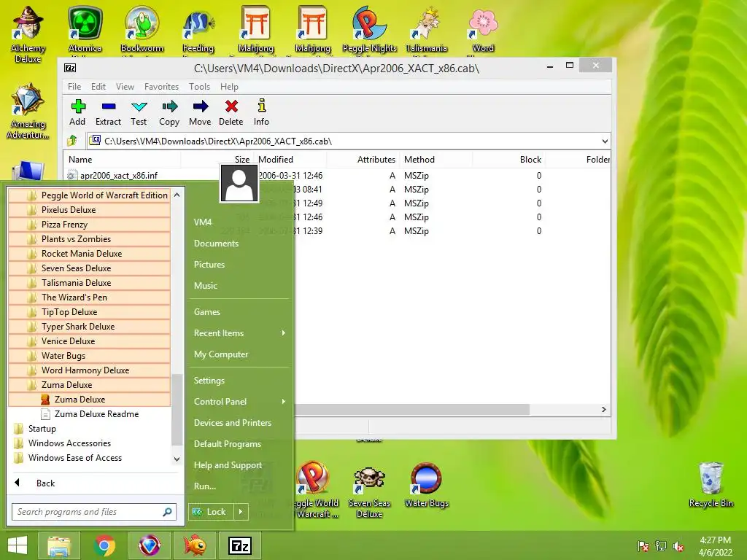The height and width of the screenshot is (560, 747).
Task: Open File Explorer from the taskbar
Action: [x=59, y=545]
